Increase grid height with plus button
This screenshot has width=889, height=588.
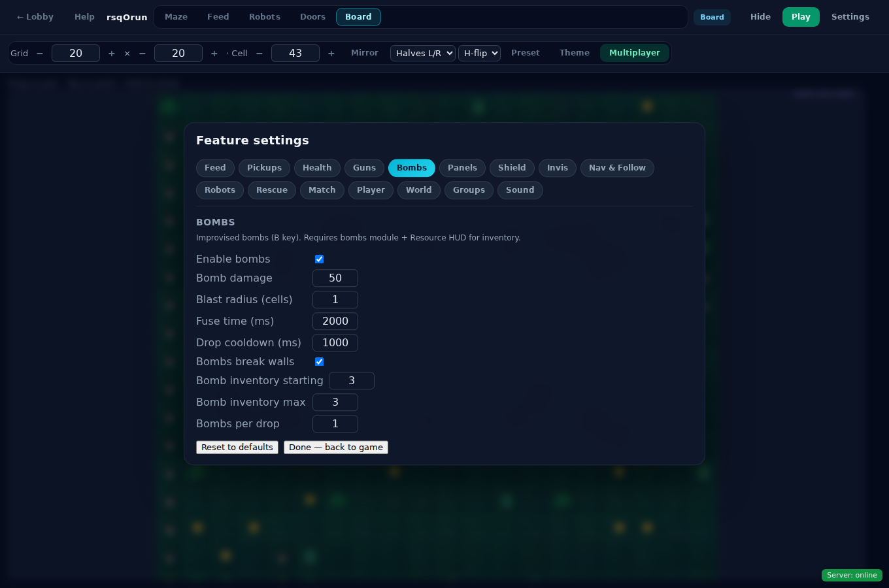click(x=214, y=54)
